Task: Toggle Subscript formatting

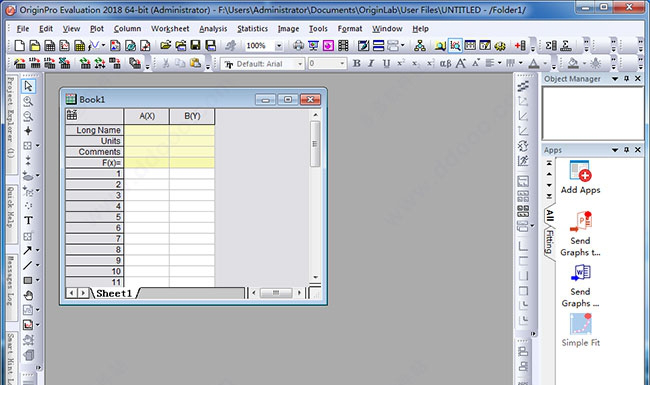Action: (x=415, y=63)
